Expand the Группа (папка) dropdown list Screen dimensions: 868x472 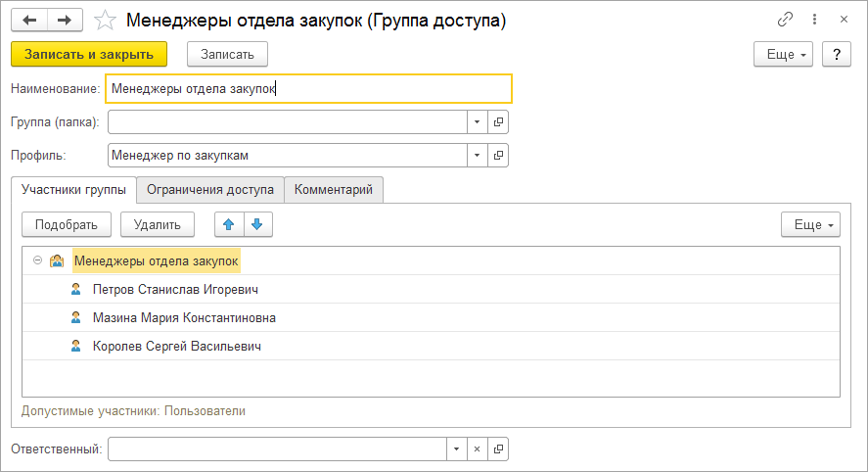point(477,121)
